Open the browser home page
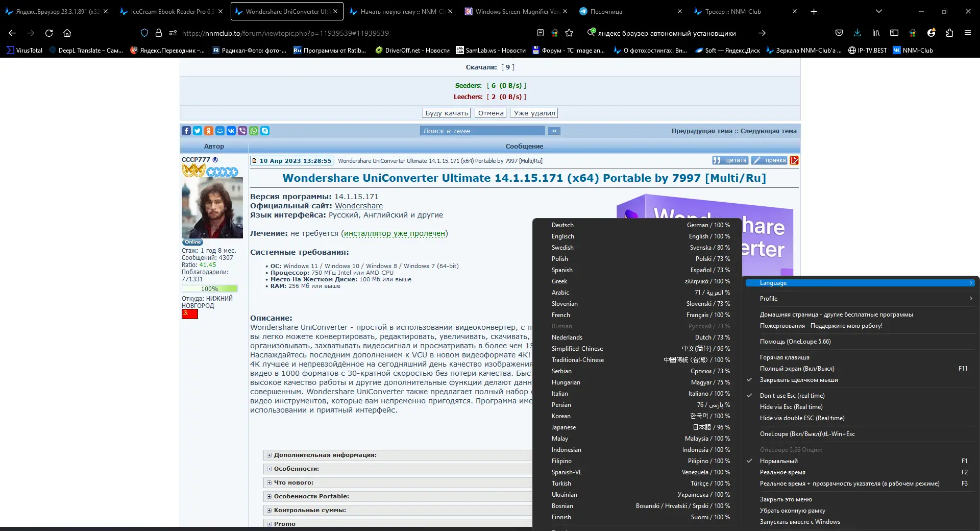Screen dimensions: 980x531 [x=67, y=33]
